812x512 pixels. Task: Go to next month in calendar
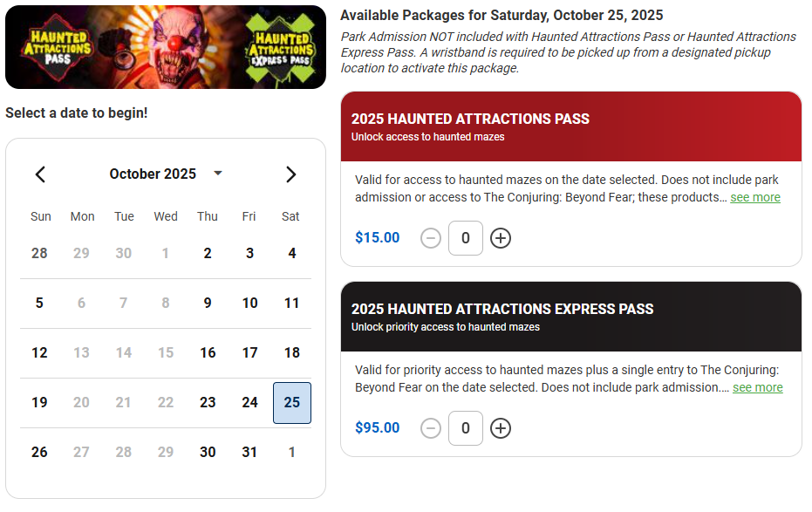pyautogui.click(x=290, y=174)
